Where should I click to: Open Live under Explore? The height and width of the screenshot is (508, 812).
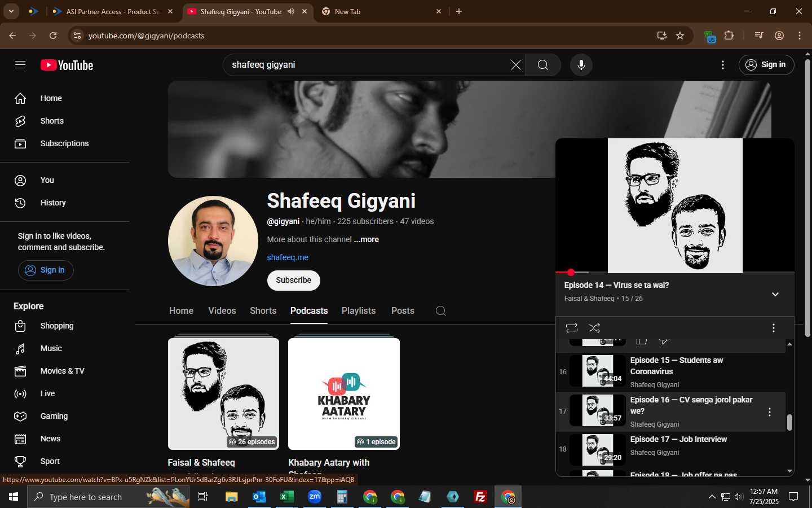tap(65, 393)
